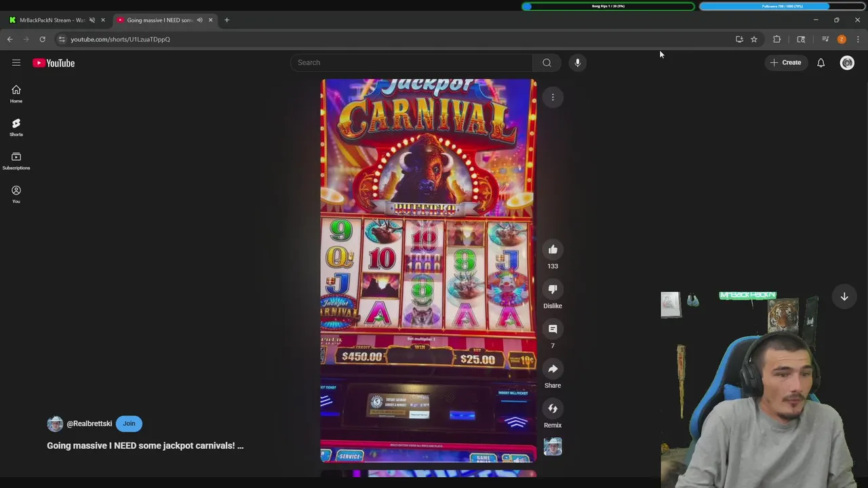Open the YouTube account avatar menu
The width and height of the screenshot is (868, 488).
[x=847, y=62]
